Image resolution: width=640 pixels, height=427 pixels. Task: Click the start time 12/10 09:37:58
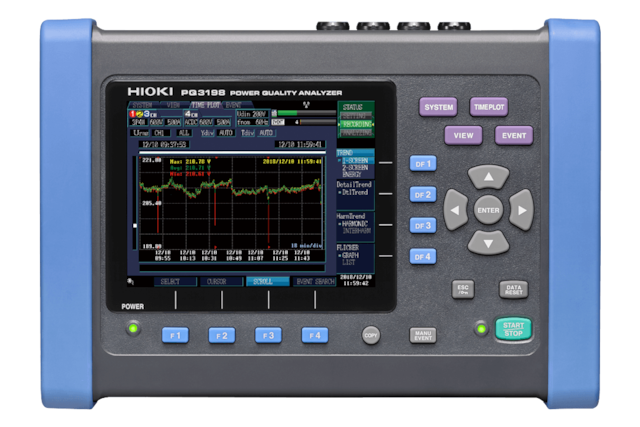click(164, 144)
